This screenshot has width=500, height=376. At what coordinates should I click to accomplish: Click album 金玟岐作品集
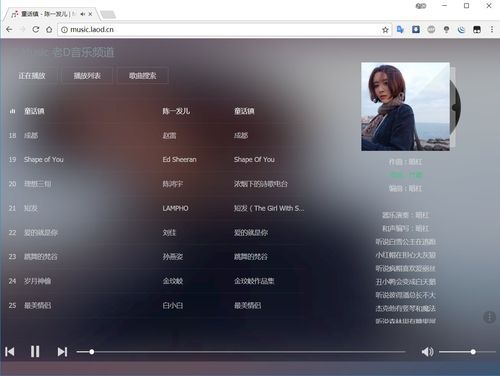coord(254,281)
